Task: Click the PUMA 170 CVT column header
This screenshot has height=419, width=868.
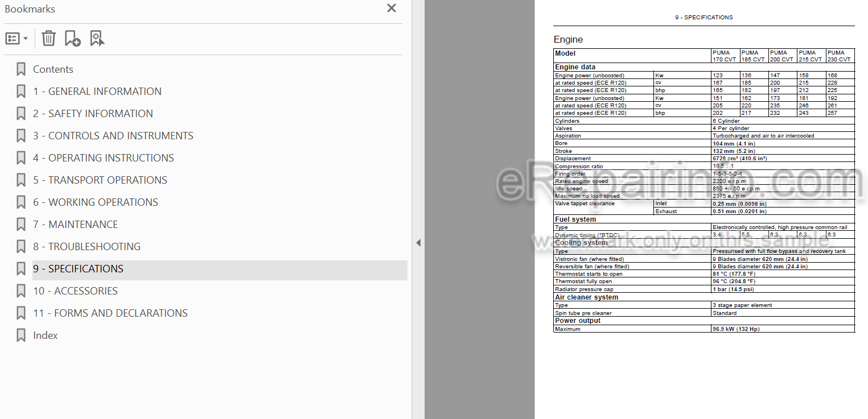Action: click(725, 56)
